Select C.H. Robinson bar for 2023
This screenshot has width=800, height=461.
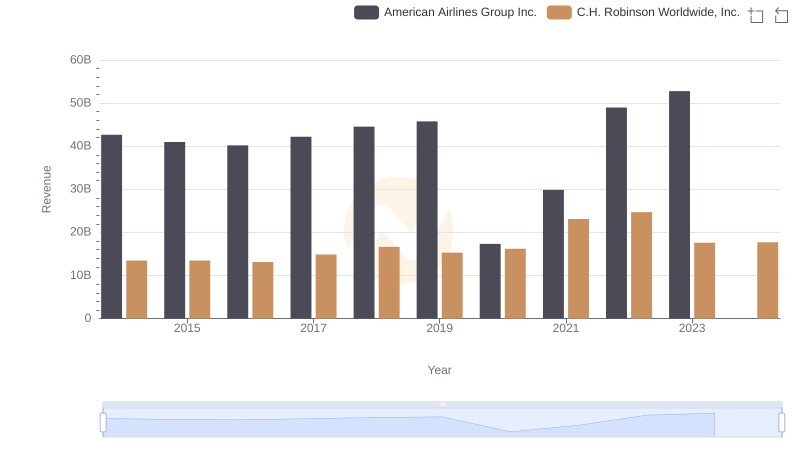coord(705,280)
